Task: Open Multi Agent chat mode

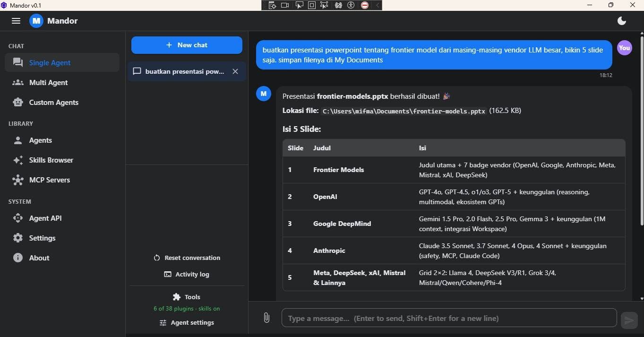Action: coord(62,82)
